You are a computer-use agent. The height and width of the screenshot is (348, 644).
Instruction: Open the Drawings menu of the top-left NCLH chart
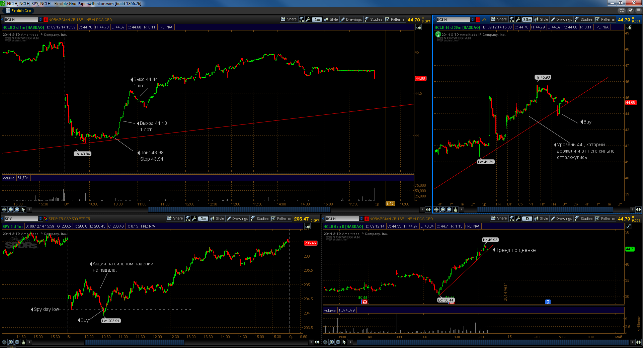(x=351, y=19)
